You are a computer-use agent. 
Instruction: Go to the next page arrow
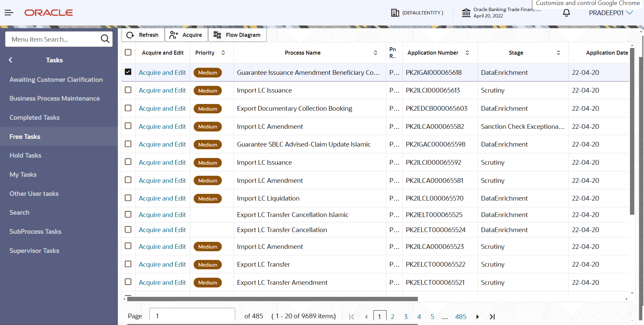(478, 317)
